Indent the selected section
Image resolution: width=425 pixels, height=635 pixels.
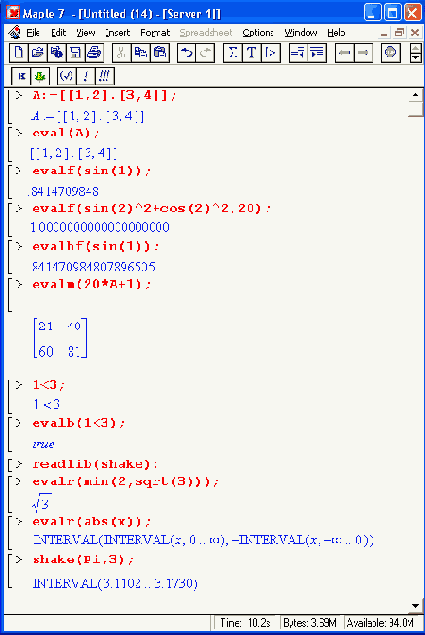[x=317, y=53]
